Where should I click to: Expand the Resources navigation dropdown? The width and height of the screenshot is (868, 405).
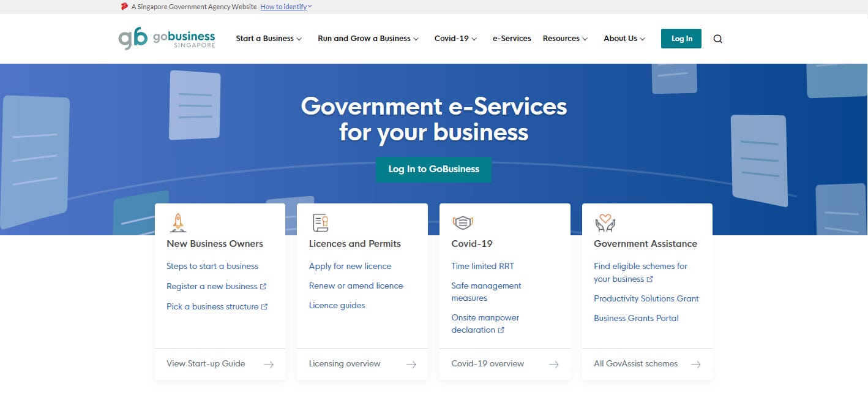tap(565, 39)
